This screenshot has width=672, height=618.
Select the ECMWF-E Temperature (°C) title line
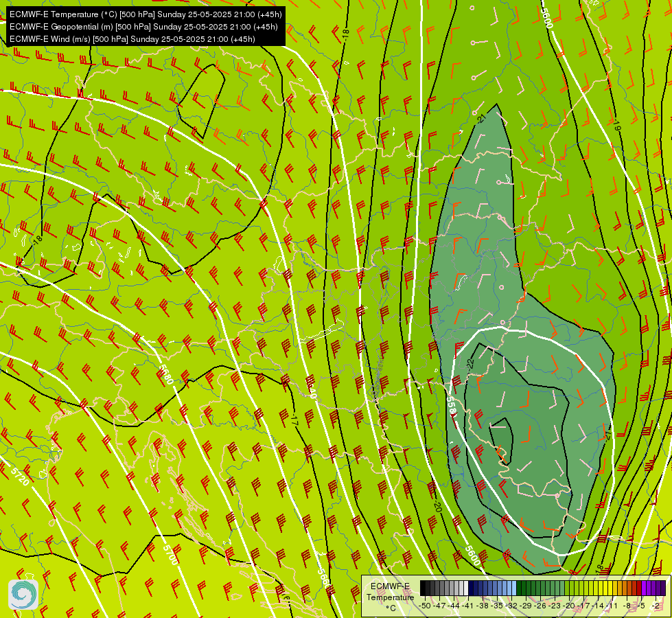(x=146, y=14)
